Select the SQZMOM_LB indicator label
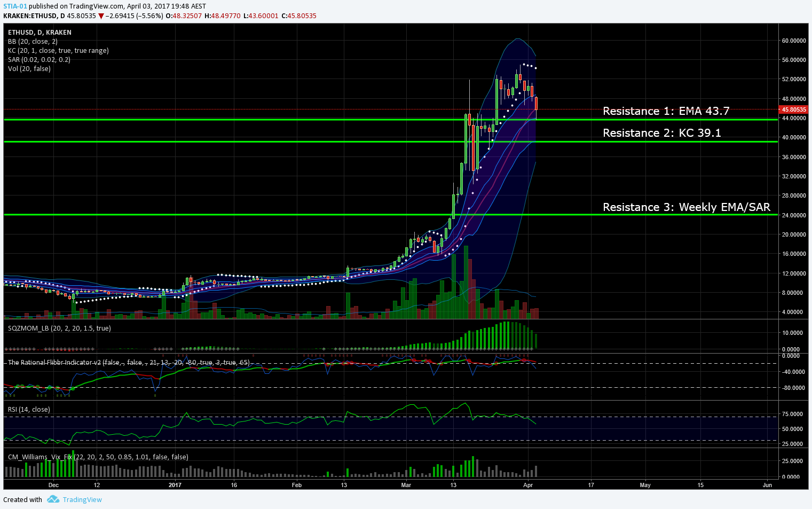 click(59, 328)
